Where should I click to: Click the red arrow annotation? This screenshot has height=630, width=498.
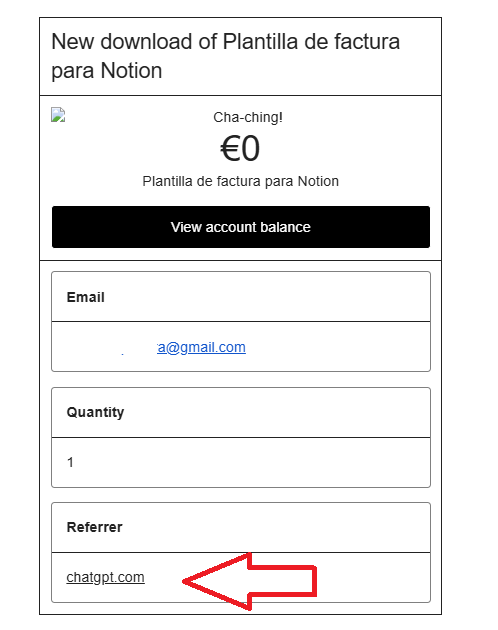[250, 581]
